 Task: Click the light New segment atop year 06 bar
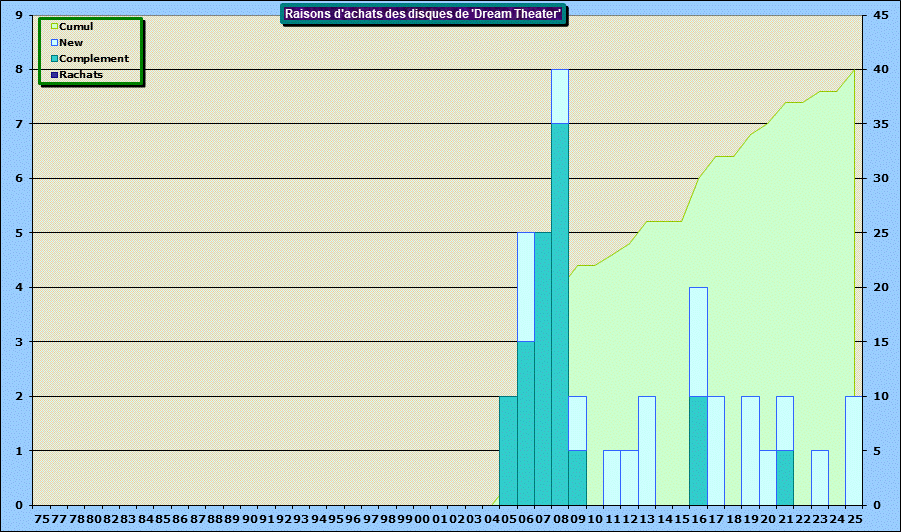pos(526,287)
